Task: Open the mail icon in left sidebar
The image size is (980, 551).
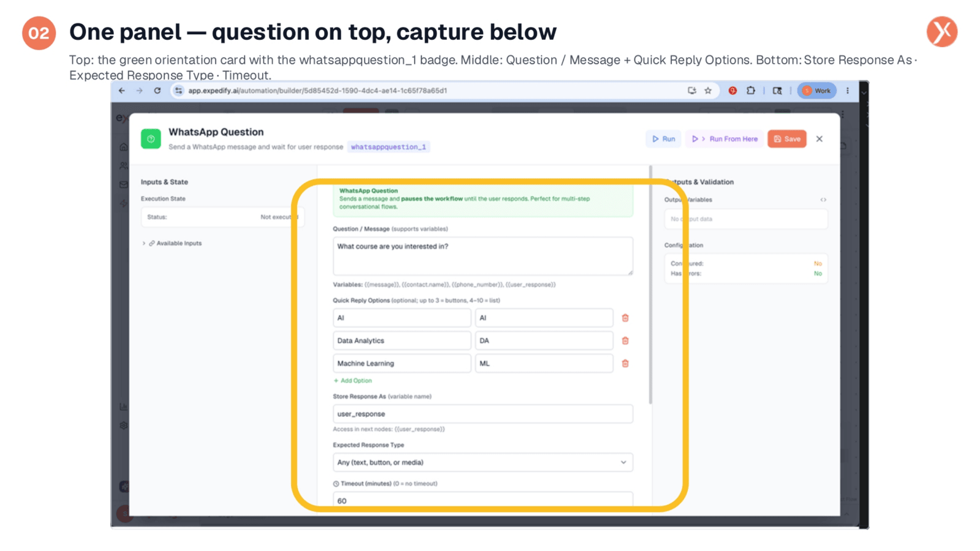Action: pyautogui.click(x=124, y=184)
